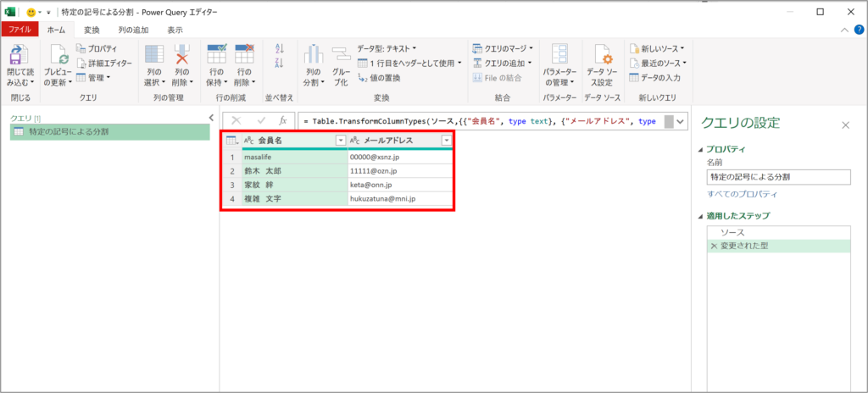Open the 会員名 column filter dropdown

(x=340, y=141)
